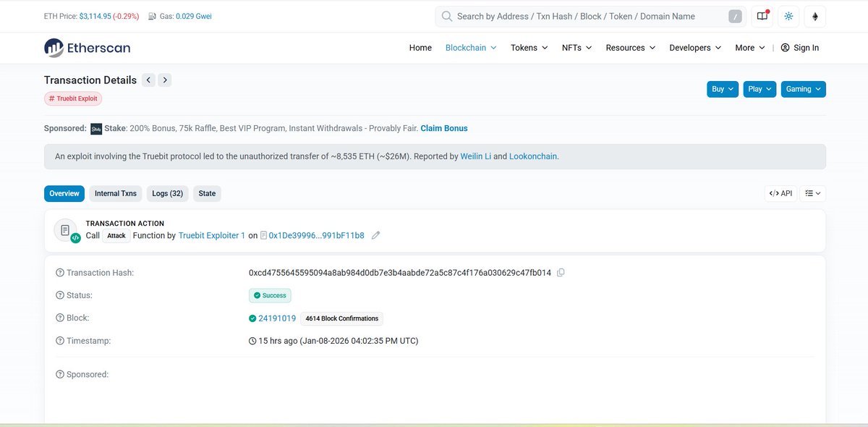The height and width of the screenshot is (427, 868).
Task: Open contract address 0x1De39996...991bF11b8
Action: point(316,235)
